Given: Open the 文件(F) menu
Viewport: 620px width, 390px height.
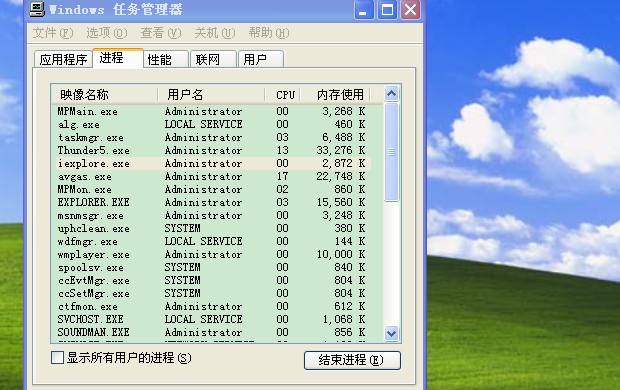Looking at the screenshot, I should click(53, 33).
